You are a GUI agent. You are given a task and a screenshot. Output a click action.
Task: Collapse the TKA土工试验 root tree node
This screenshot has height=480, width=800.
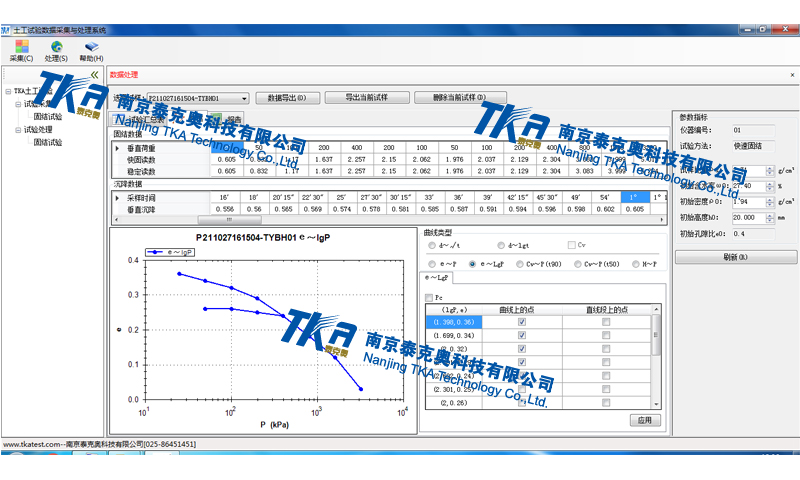click(x=7, y=91)
